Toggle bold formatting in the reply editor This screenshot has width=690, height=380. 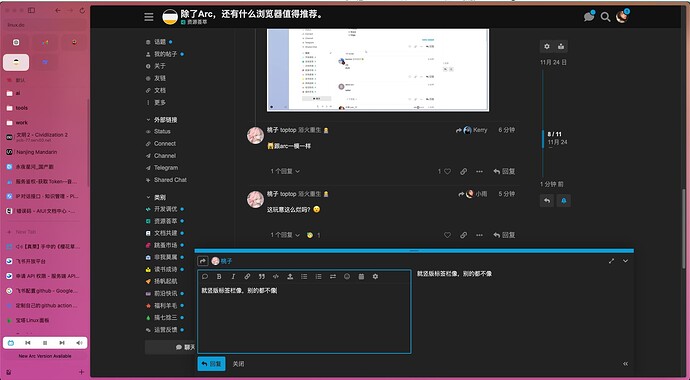[219, 277]
